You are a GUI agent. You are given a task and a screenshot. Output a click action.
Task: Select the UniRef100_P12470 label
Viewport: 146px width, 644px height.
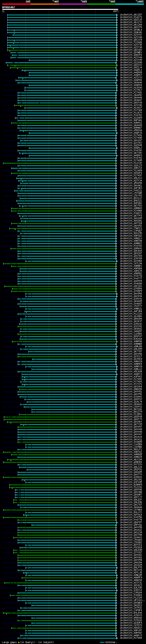point(131,113)
